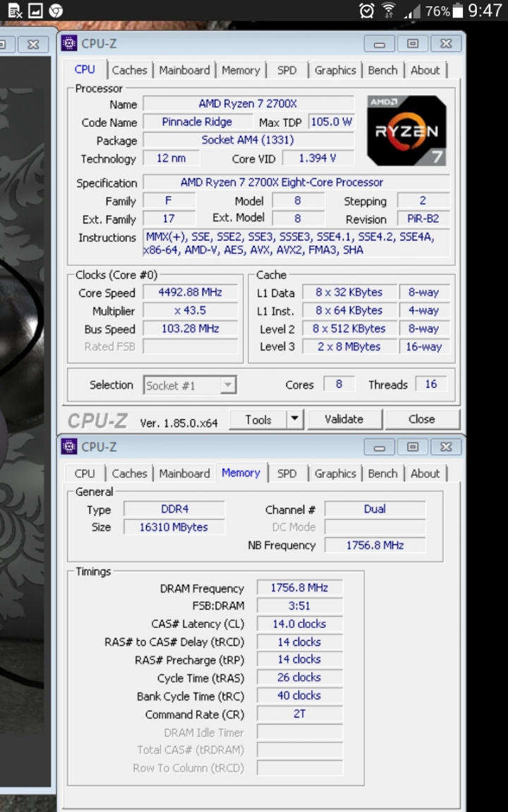Click the Bus Speed value 103.28 MHz
This screenshot has width=508, height=812.
[x=190, y=328]
